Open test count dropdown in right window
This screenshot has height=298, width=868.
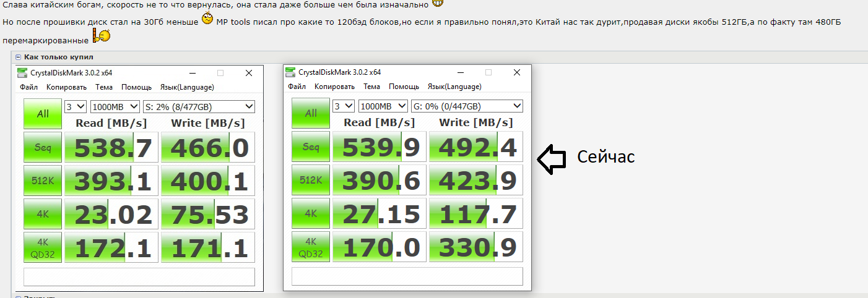click(344, 106)
